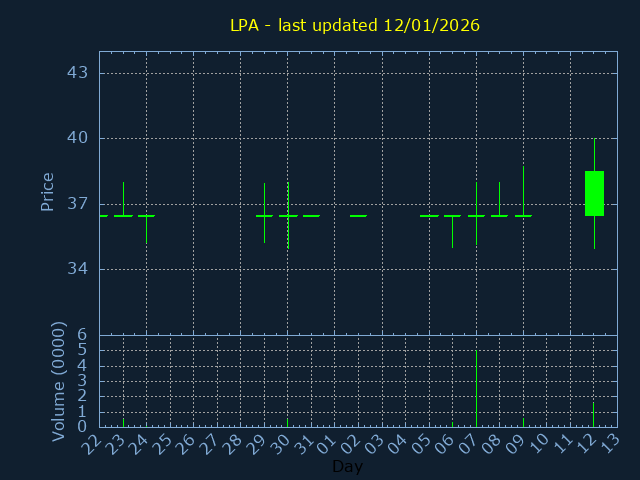
Task: Click the 'Price' y-axis label
Action: tap(47, 191)
